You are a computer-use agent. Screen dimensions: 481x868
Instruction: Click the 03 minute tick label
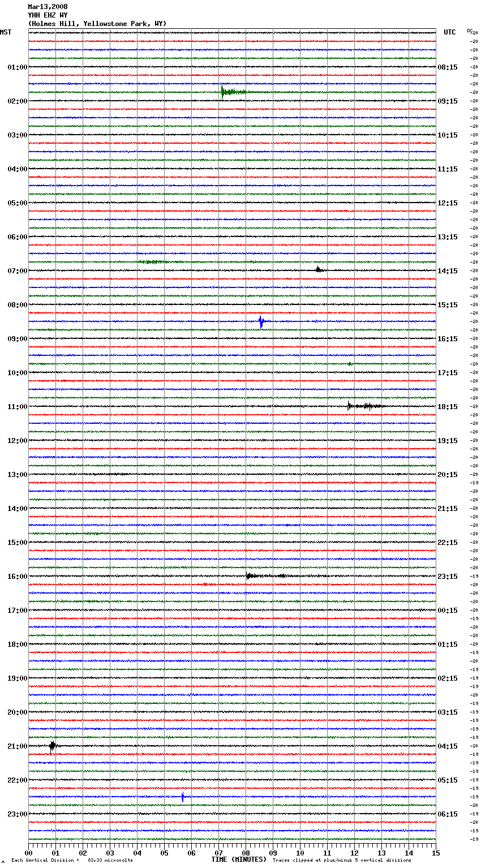coord(110,853)
